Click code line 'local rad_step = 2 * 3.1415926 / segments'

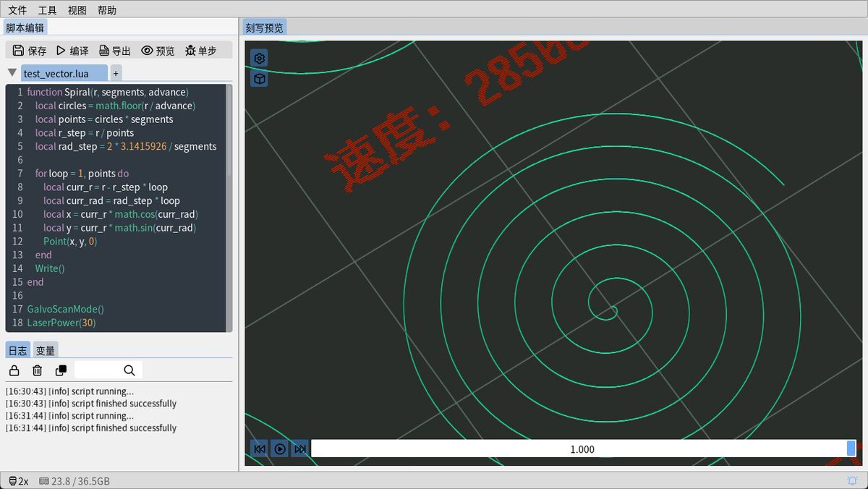126,146
